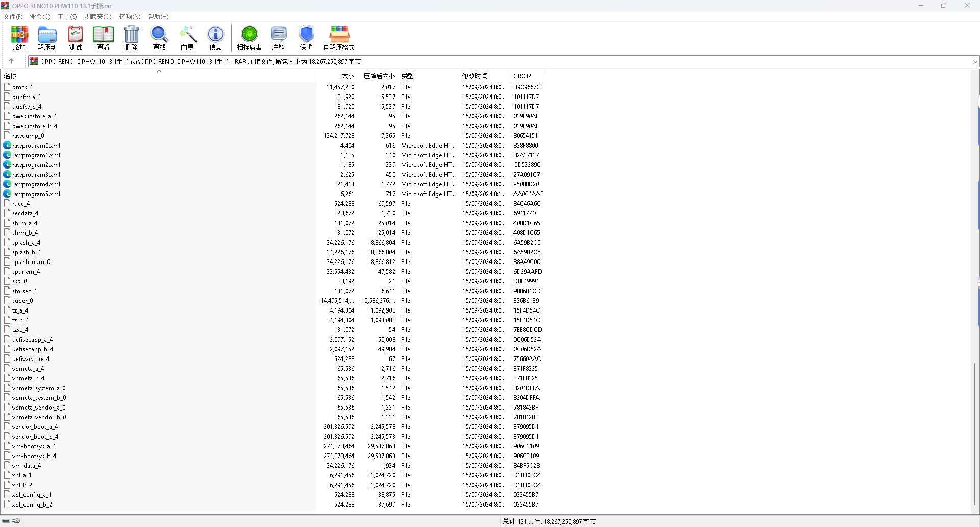Show archive 信息 (Info) icon

tap(215, 38)
